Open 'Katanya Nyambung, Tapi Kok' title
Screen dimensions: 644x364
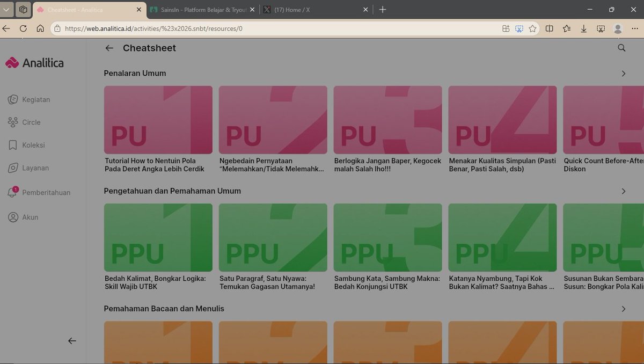[502, 282]
